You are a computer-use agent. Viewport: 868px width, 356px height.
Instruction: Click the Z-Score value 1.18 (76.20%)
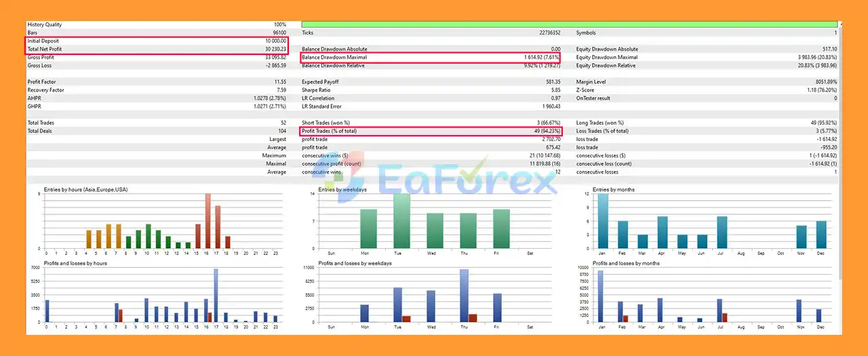click(x=820, y=90)
